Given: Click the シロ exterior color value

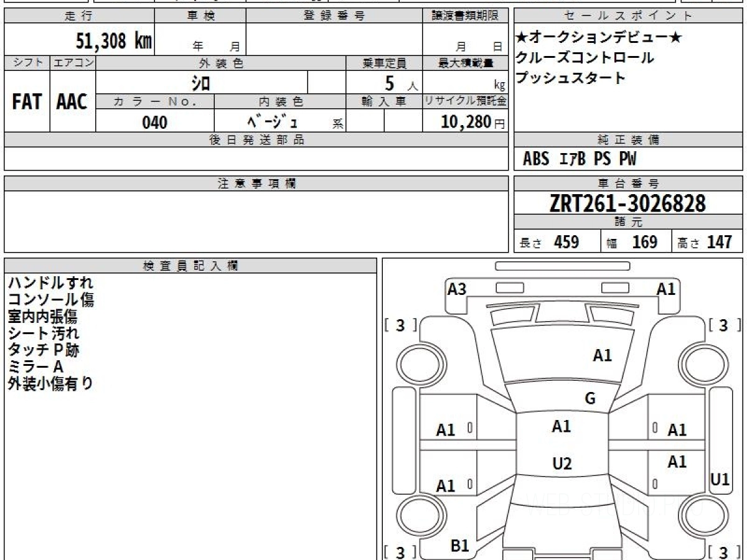Looking at the screenshot, I should coord(200,82).
